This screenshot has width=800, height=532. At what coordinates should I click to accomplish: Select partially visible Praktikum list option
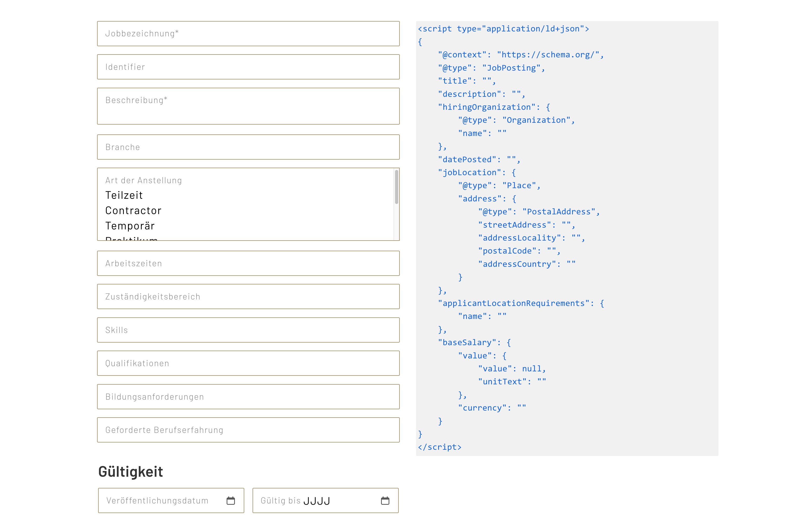[x=131, y=238]
